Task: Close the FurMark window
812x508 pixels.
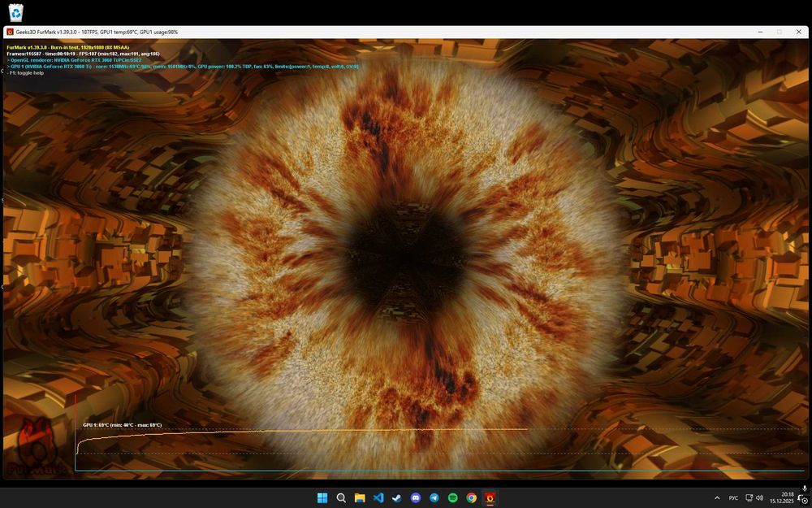Action: (x=798, y=33)
